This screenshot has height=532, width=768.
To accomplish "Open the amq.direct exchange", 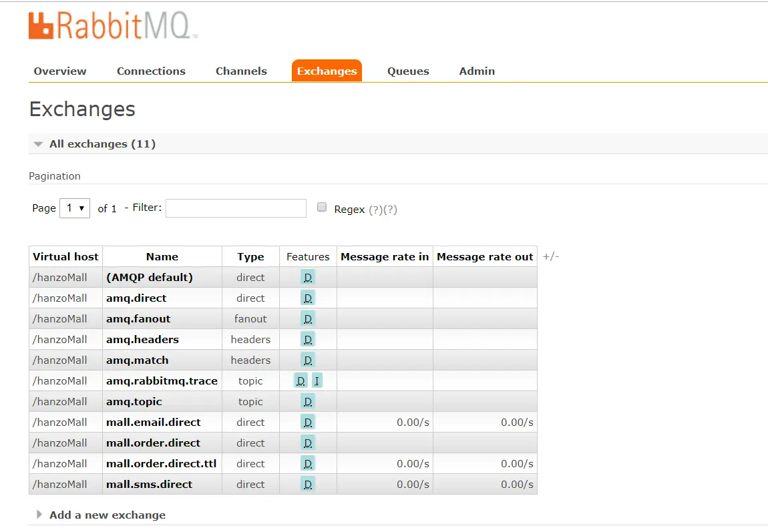I will [x=136, y=298].
